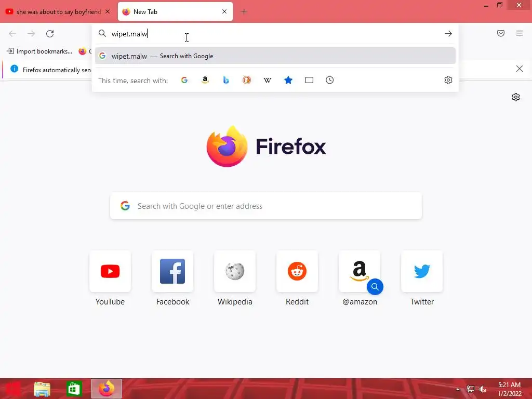Open the clock showing 5:21 AM
The height and width of the screenshot is (399, 532).
[509, 389]
